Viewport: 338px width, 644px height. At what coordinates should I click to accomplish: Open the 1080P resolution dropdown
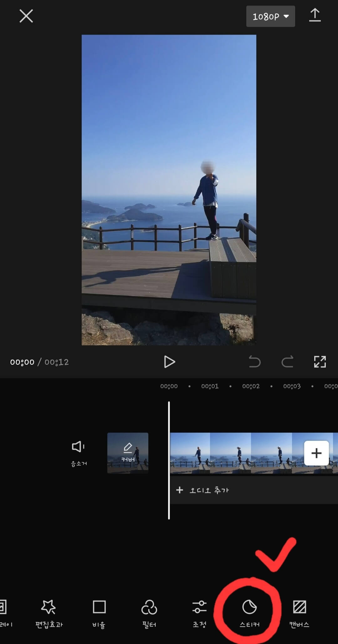tap(270, 16)
